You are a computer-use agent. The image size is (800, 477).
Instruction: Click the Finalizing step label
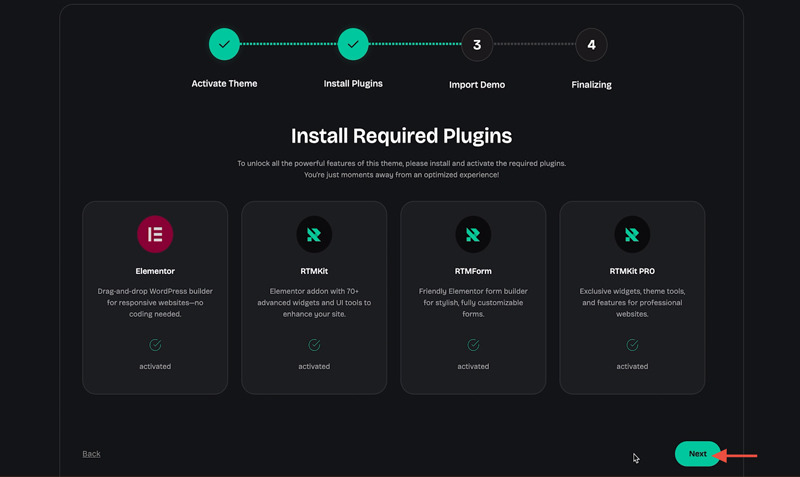(x=591, y=85)
